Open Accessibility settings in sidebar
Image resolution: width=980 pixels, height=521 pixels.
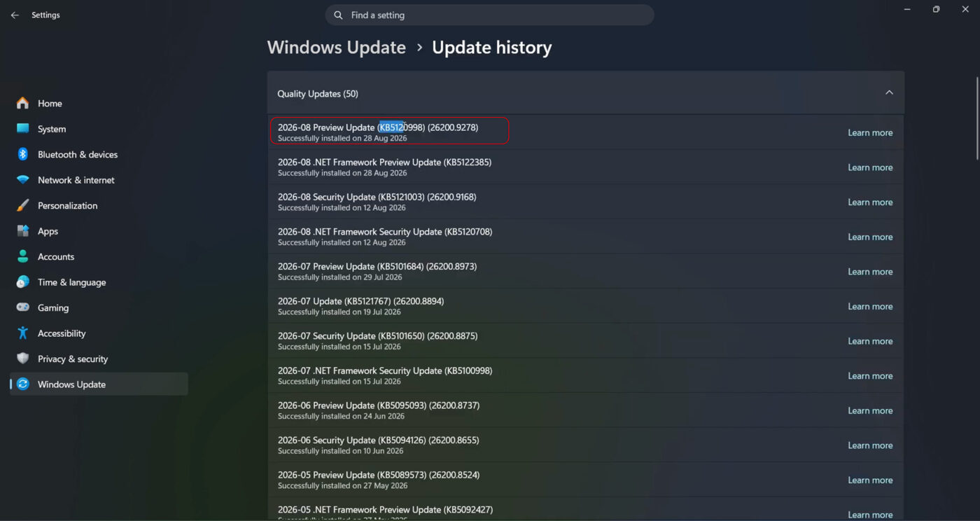tap(99, 333)
